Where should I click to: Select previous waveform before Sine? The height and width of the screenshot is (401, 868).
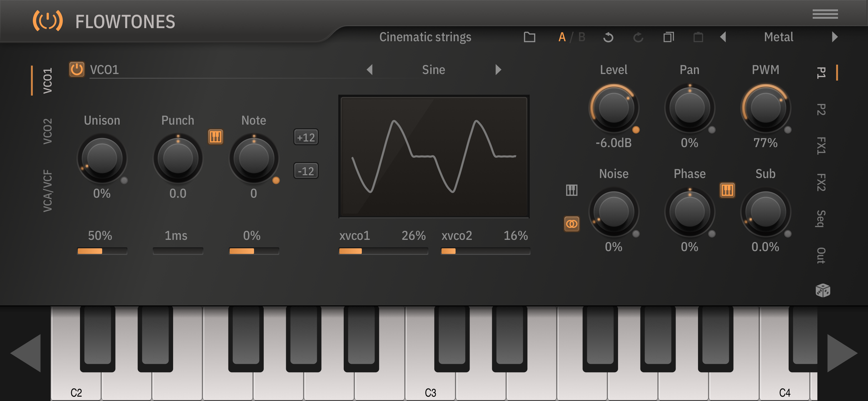click(370, 70)
